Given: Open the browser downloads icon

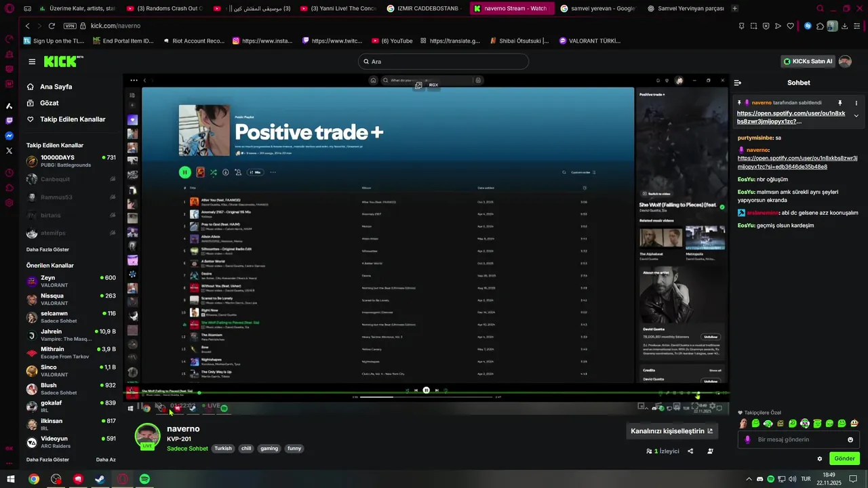Looking at the screenshot, I should tap(844, 26).
